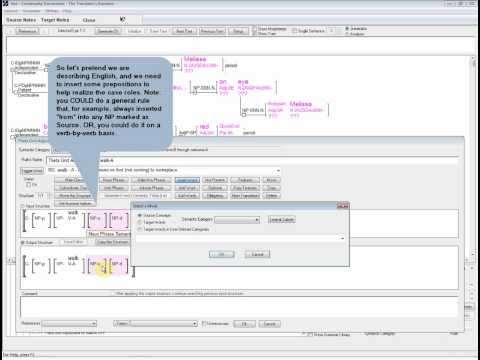Click the Trigger Word button
This screenshot has height=360, width=480.
pos(32,171)
